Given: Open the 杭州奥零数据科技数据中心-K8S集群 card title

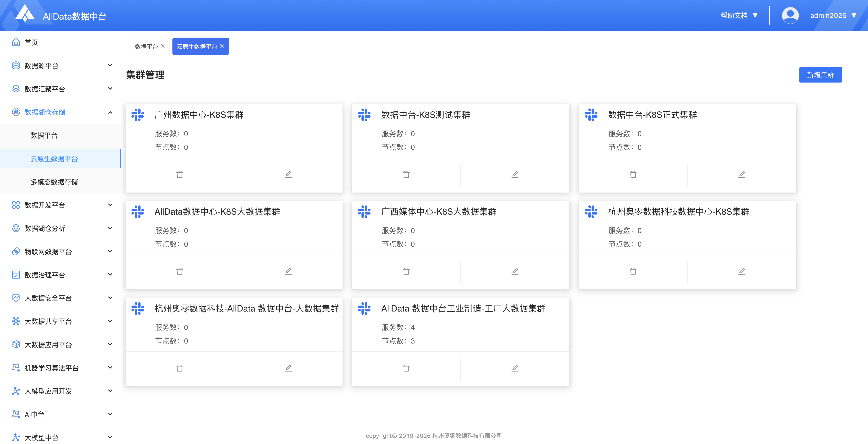Looking at the screenshot, I should pyautogui.click(x=679, y=212).
